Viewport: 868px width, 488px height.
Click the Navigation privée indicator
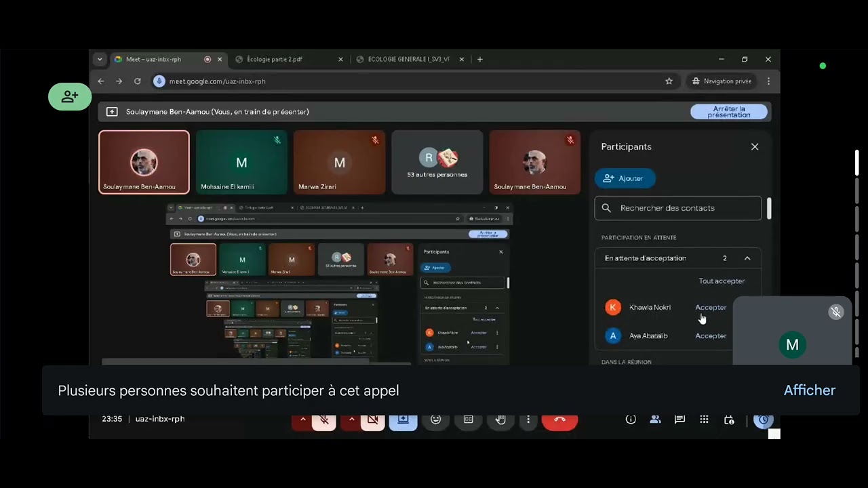coord(722,81)
